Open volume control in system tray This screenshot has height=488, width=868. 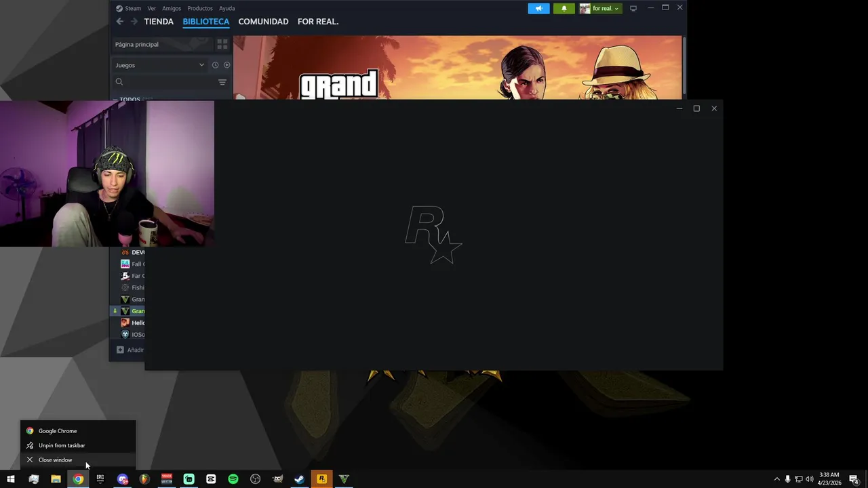tap(810, 479)
